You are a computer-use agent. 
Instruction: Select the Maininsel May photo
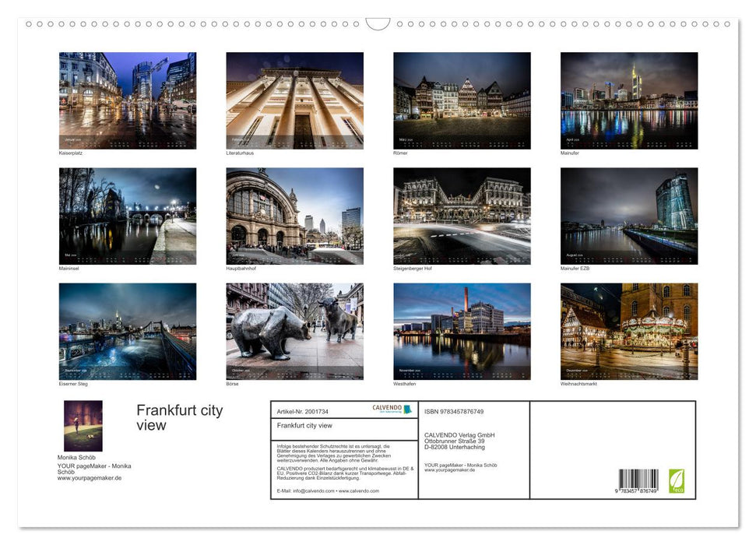coord(128,215)
